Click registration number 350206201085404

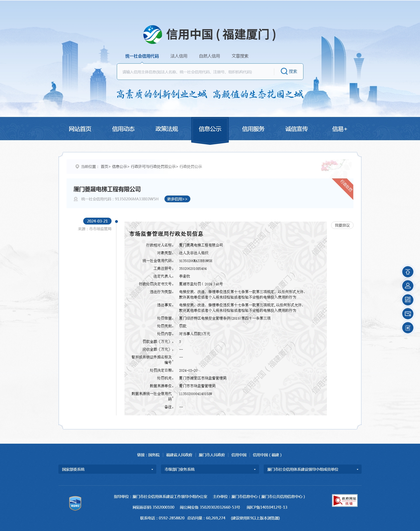[193, 269]
